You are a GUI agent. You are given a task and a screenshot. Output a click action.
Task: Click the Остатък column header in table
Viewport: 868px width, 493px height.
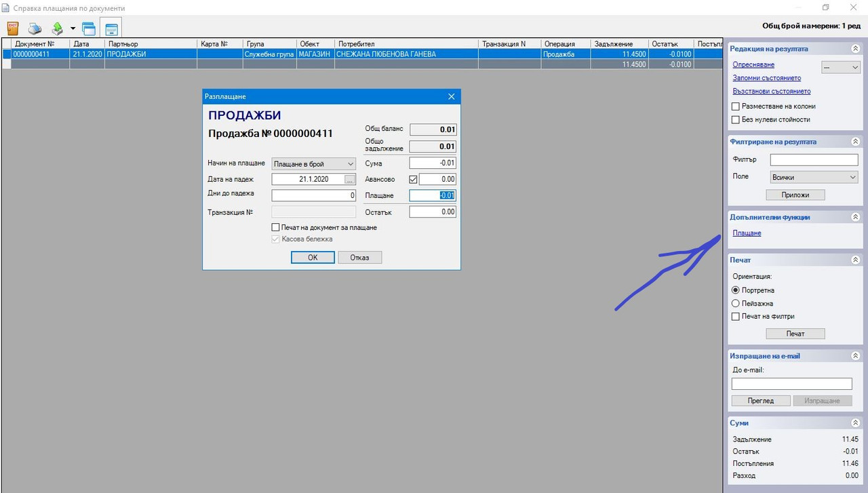(x=671, y=44)
